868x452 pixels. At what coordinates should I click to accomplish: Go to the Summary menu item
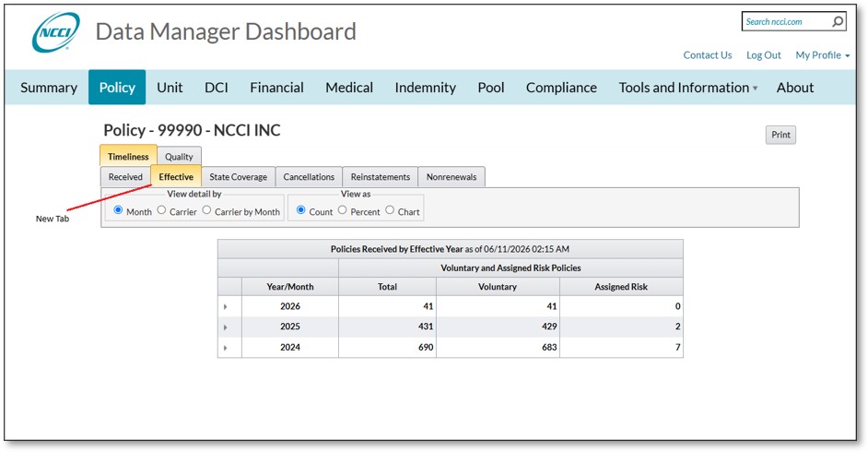[49, 88]
